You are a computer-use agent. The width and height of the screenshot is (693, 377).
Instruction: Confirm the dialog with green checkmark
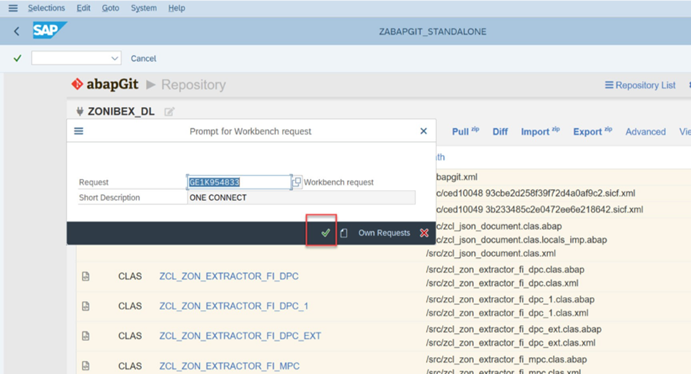coord(325,233)
